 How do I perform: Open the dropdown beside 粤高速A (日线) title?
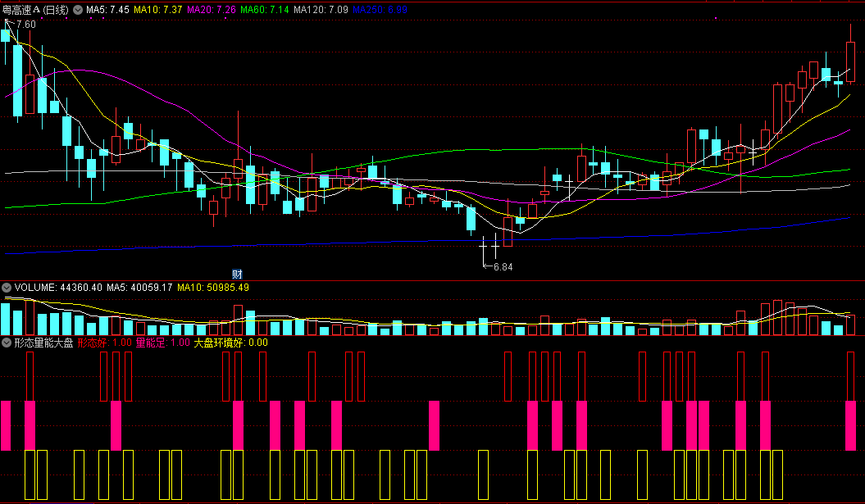pyautogui.click(x=78, y=10)
